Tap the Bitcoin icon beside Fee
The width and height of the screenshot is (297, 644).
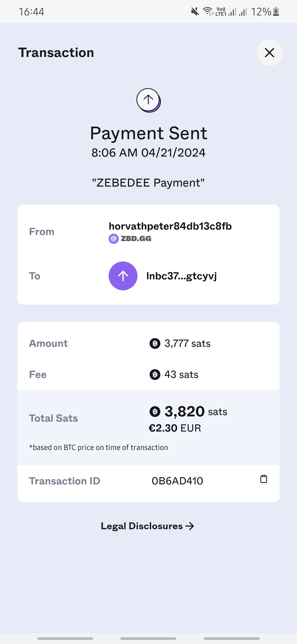(x=155, y=375)
